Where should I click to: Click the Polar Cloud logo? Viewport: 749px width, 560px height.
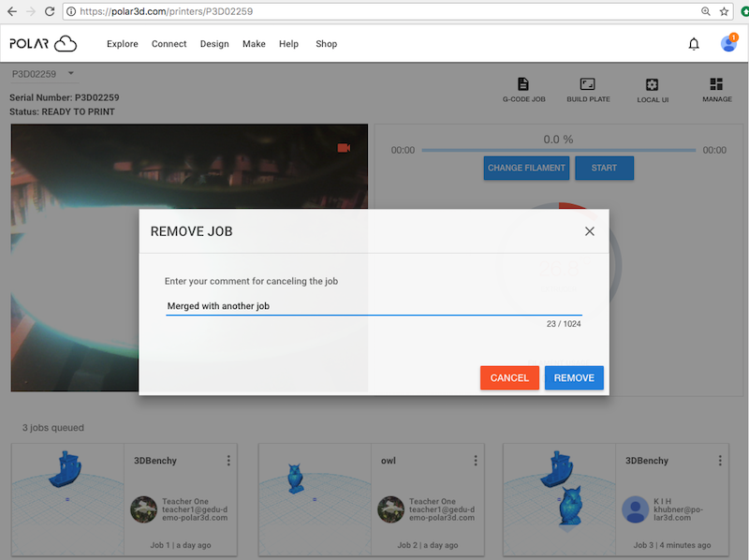[43, 43]
